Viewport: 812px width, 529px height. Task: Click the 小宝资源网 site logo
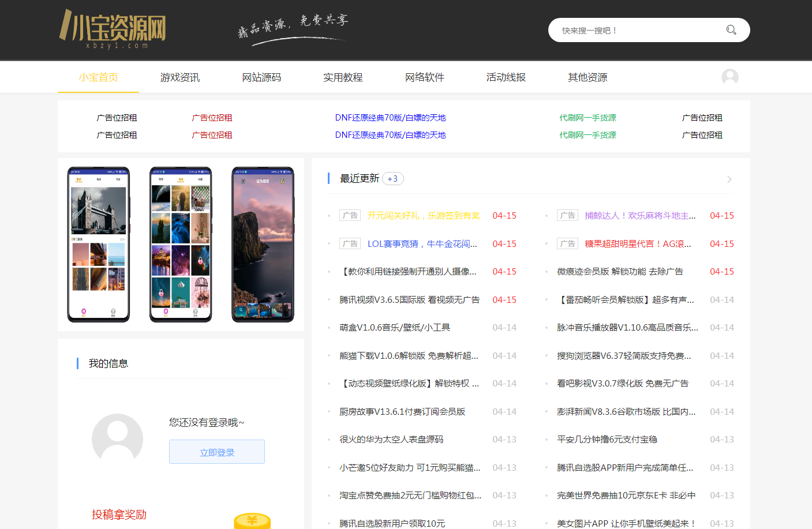113,28
